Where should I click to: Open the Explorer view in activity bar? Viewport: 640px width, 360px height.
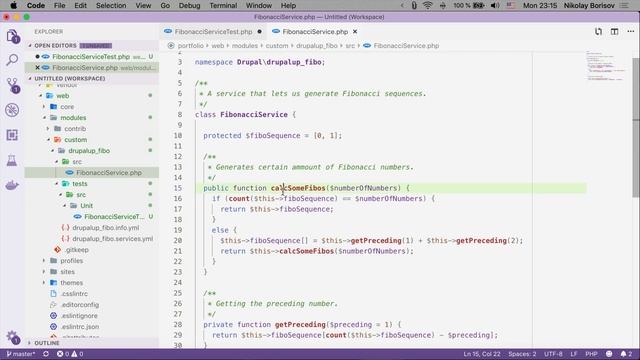[x=12, y=36]
